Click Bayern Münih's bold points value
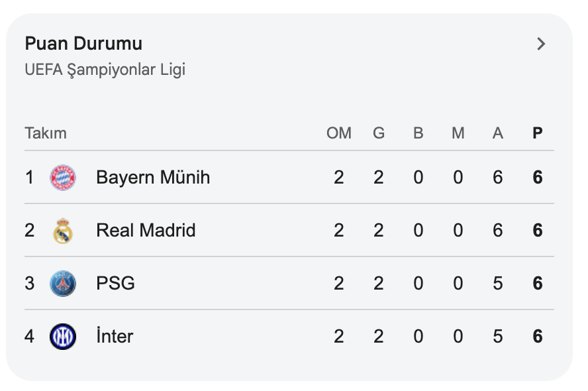This screenshot has height=391, width=588. (538, 178)
